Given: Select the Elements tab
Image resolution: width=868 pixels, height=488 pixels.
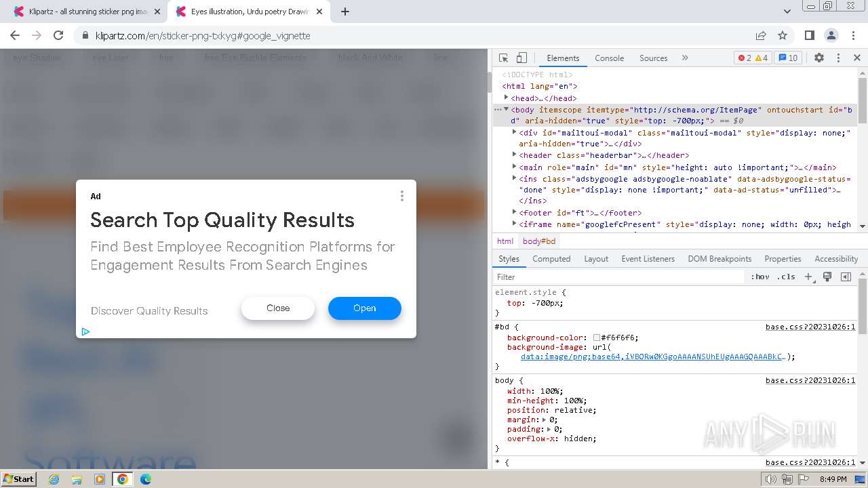Looking at the screenshot, I should [x=563, y=58].
